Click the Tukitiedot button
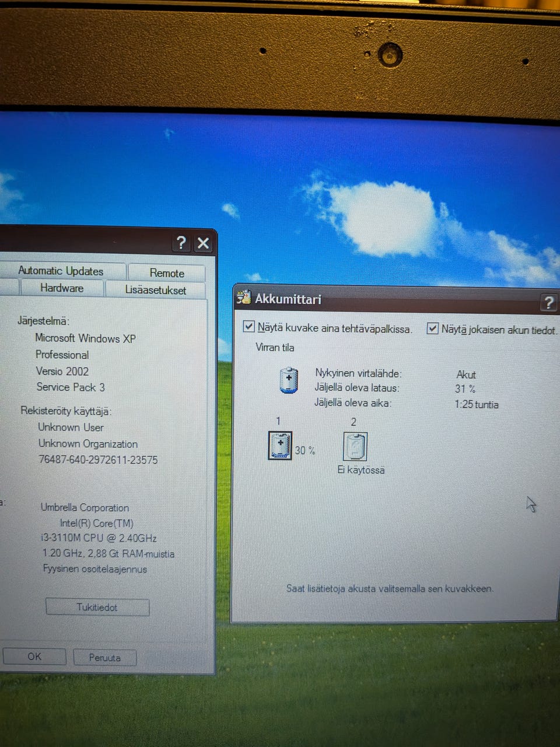 97,607
